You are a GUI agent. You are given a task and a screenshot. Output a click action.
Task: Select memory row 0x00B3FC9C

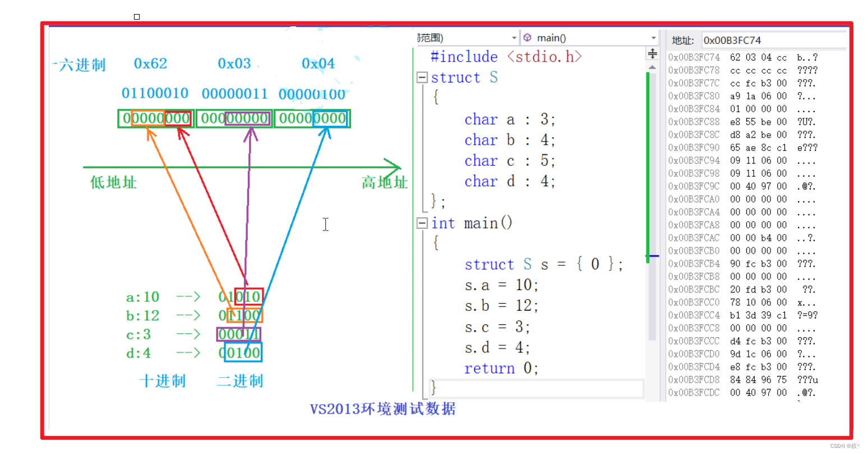coord(743,186)
